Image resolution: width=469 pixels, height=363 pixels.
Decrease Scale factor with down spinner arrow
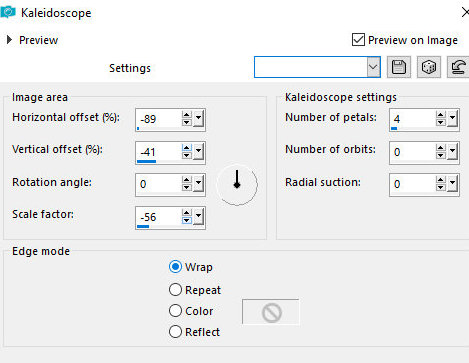click(x=187, y=220)
